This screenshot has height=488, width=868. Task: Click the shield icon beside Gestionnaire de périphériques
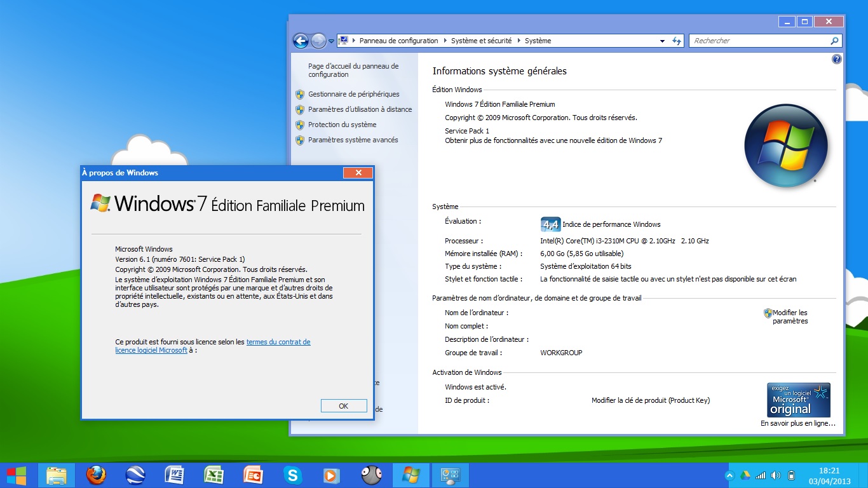coord(300,94)
